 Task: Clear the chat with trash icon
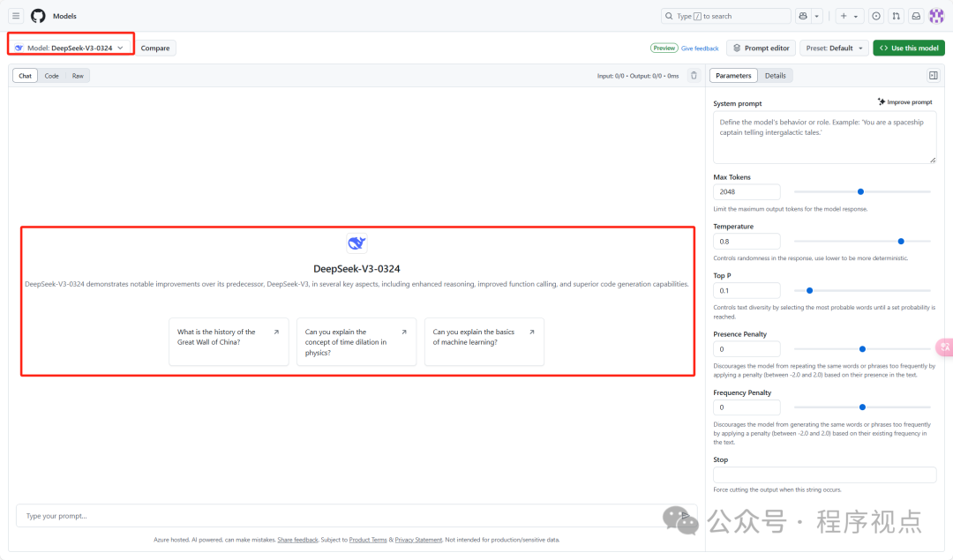point(694,75)
